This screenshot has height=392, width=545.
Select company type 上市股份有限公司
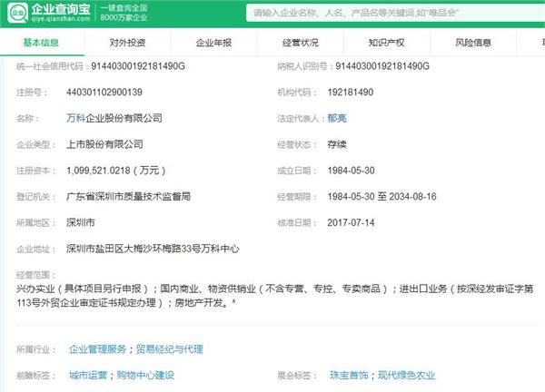[x=104, y=144]
